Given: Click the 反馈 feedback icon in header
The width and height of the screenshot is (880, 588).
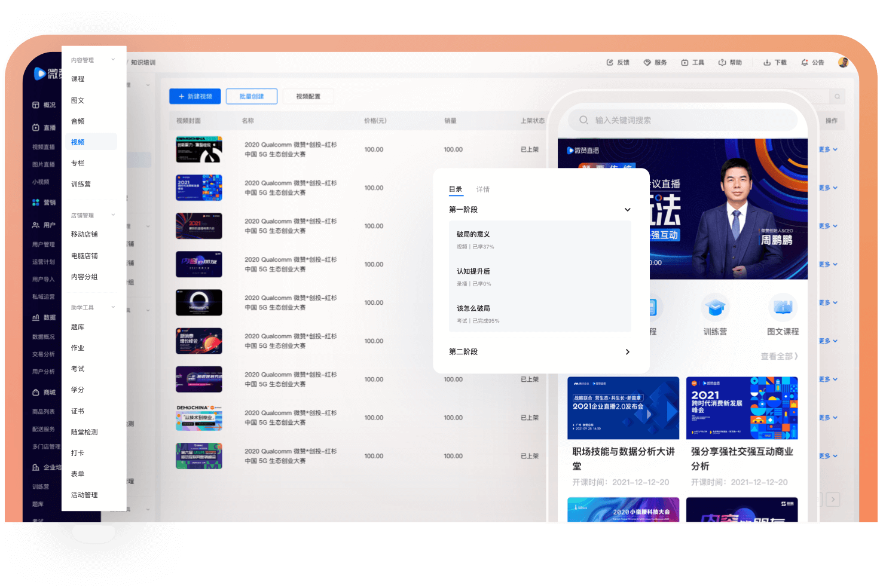Looking at the screenshot, I should [x=610, y=63].
